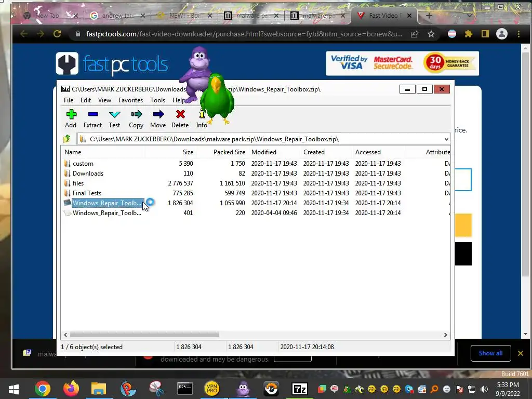This screenshot has height=399, width=532.
Task: Open Command Prompt taskbar icon
Action: tap(185, 389)
